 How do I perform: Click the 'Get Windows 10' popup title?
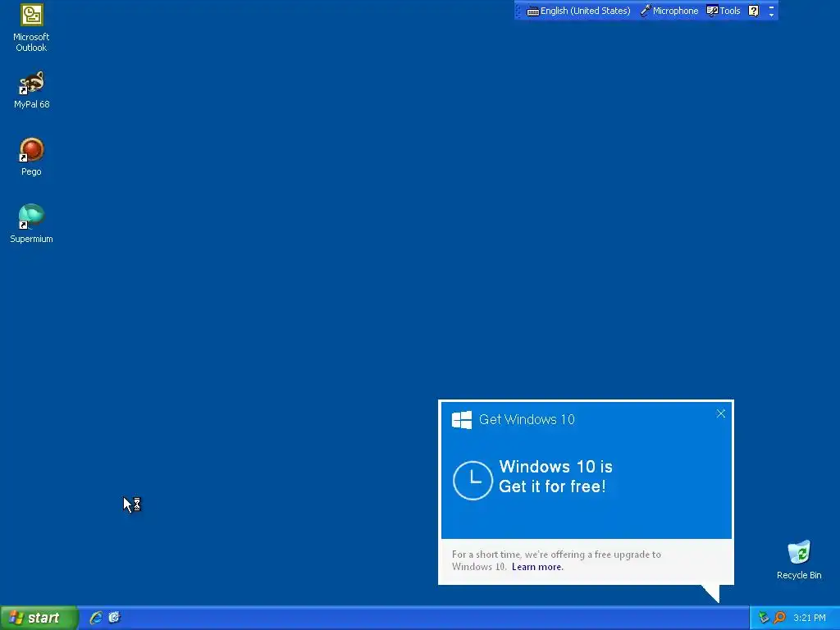(527, 419)
